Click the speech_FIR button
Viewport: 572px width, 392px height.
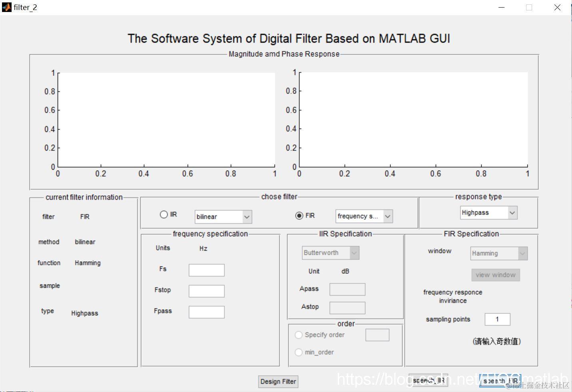pos(500,381)
